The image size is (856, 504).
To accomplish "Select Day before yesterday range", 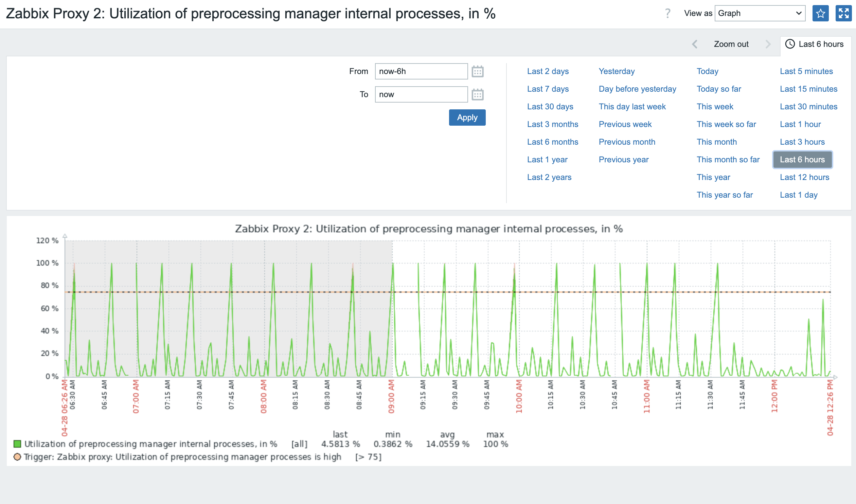I will (637, 89).
